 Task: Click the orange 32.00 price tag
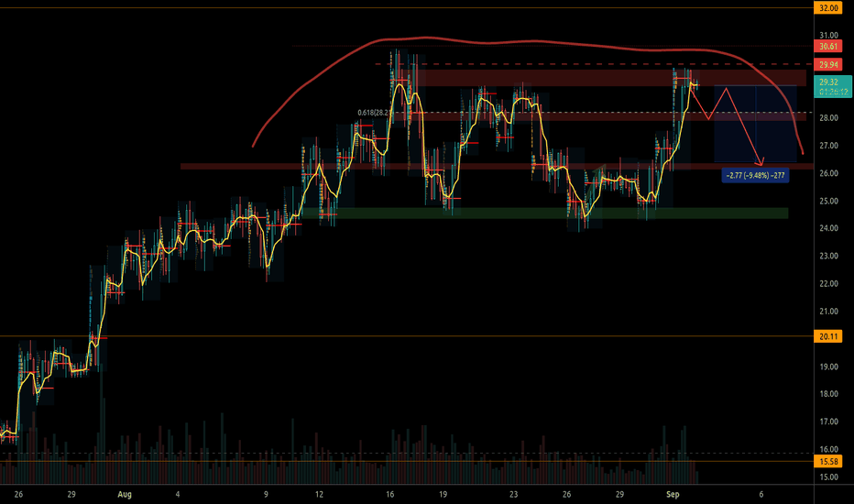click(827, 7)
